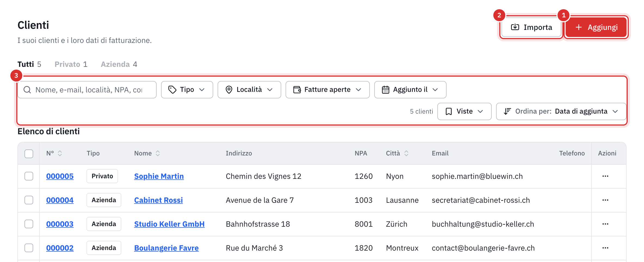Screen dimensions: 644x262
Task: Check the box for client 000003
Action: click(29, 224)
